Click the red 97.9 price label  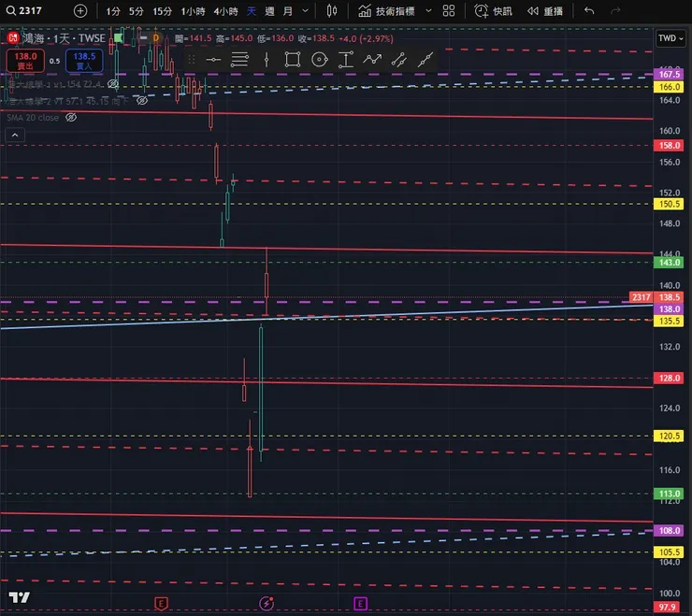pyautogui.click(x=669, y=608)
